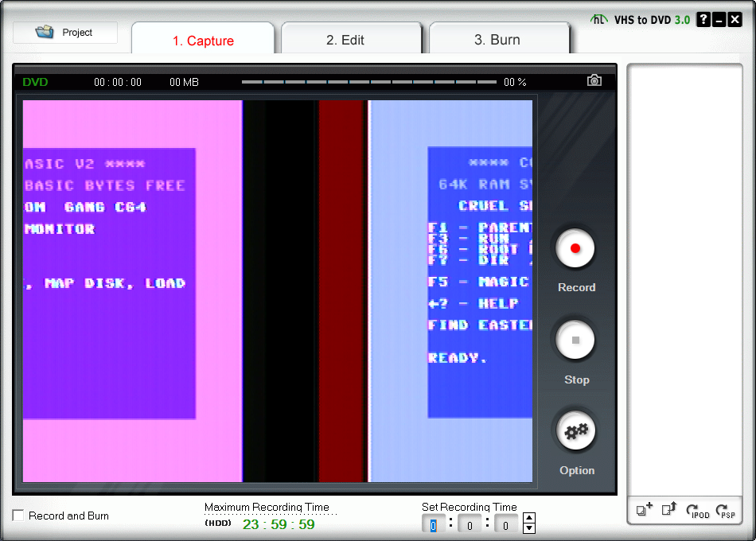Click the red Record button
This screenshot has width=756, height=541.
pos(575,248)
